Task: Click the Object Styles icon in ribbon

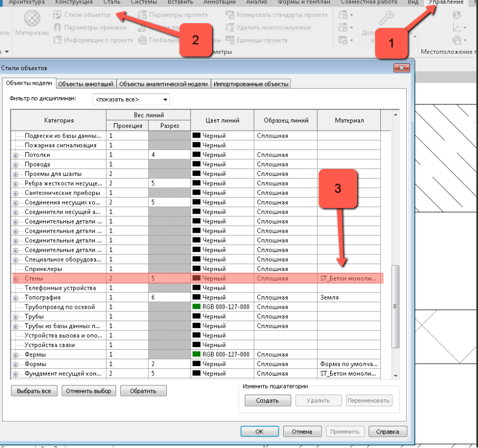Action: [57, 15]
